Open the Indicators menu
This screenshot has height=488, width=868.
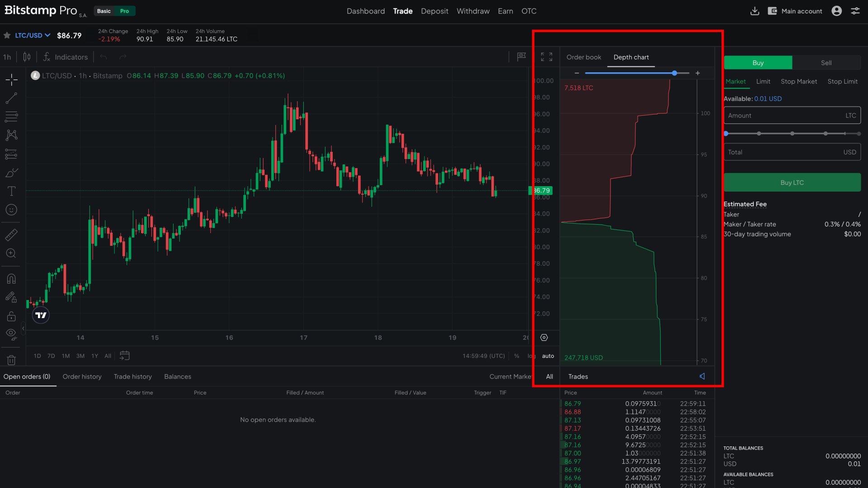tap(66, 57)
